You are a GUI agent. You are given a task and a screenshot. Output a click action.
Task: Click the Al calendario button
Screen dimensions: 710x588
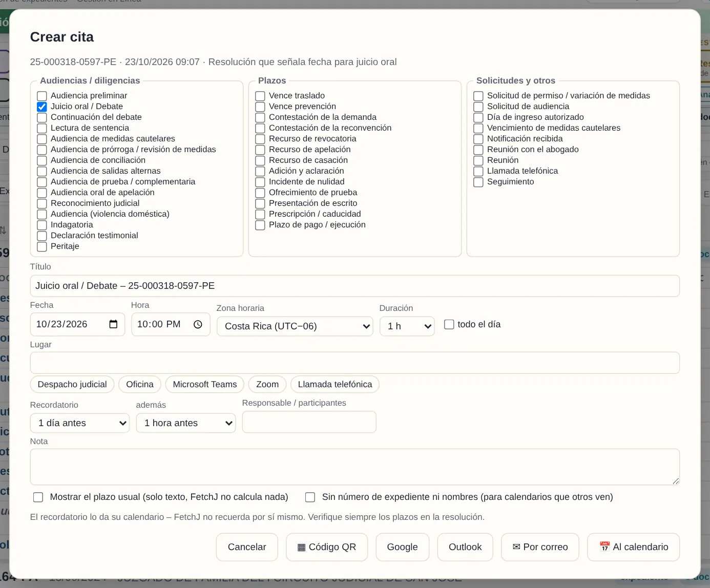(x=634, y=547)
